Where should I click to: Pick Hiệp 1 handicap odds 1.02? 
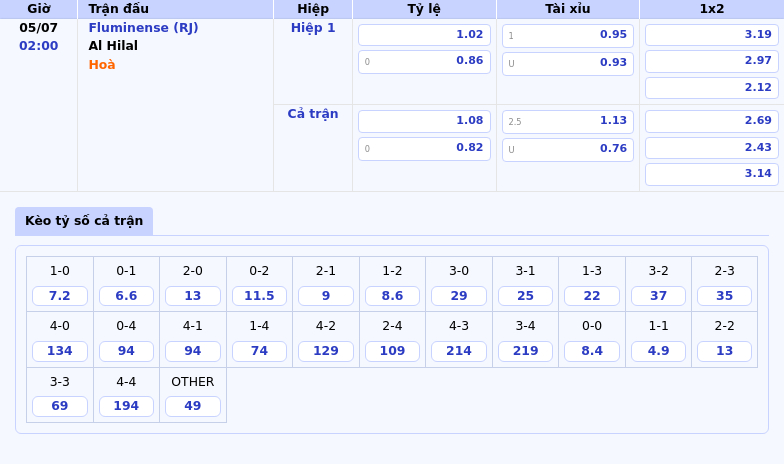point(424,34)
